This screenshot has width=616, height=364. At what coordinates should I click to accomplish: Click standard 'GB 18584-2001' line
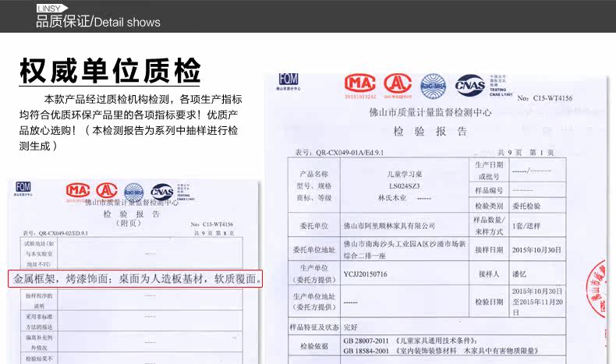click(441, 351)
